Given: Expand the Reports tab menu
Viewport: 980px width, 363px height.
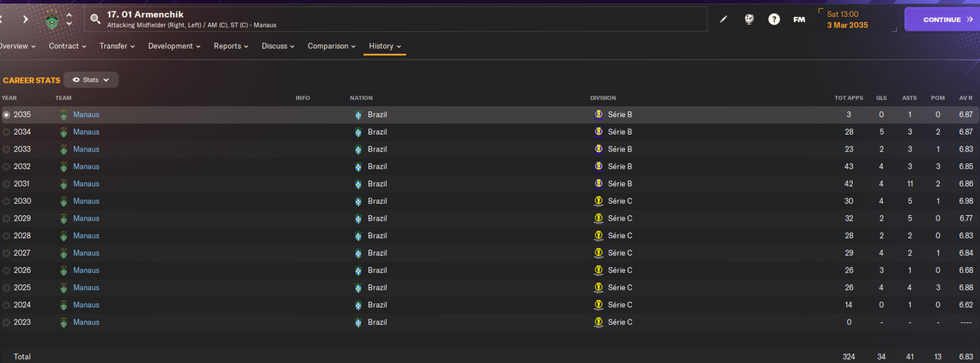Looking at the screenshot, I should [x=232, y=46].
